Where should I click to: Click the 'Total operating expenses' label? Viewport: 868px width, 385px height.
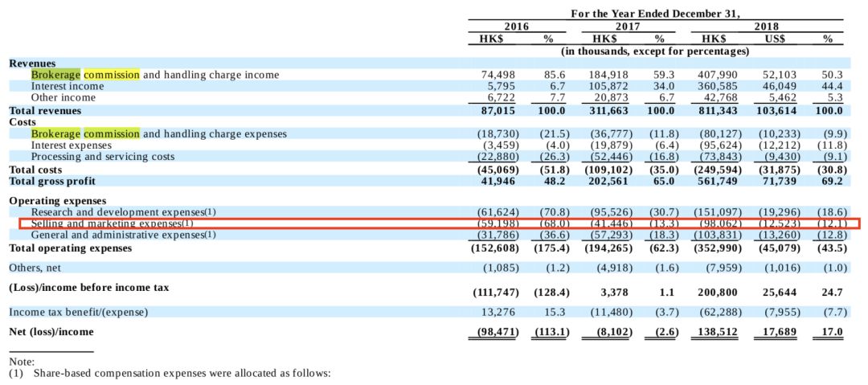point(71,248)
